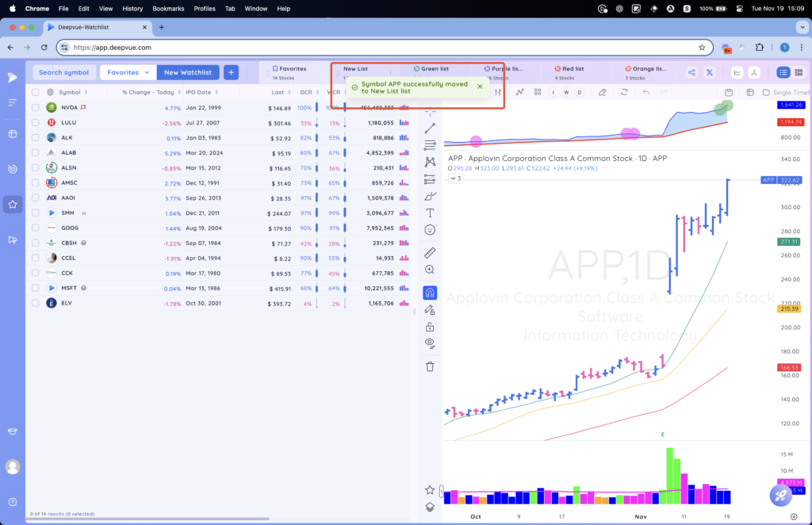Switch to list view layout
812x525 pixels.
(783, 72)
